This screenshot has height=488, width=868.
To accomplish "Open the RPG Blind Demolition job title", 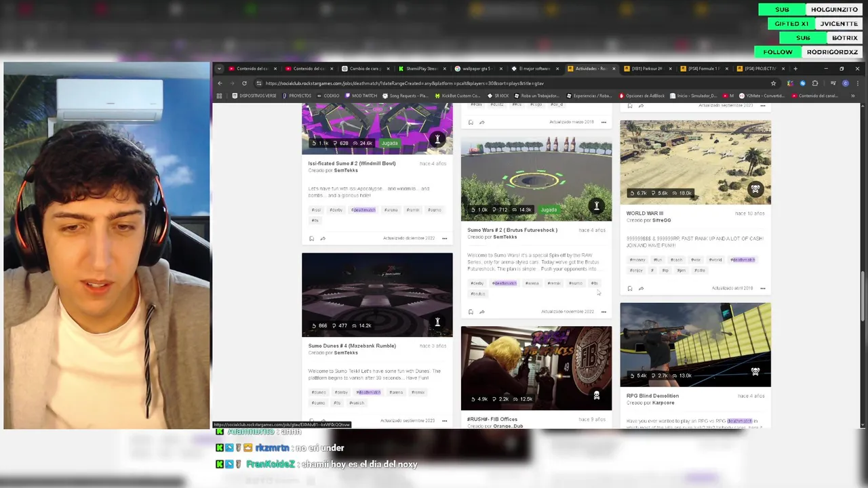I will [652, 396].
